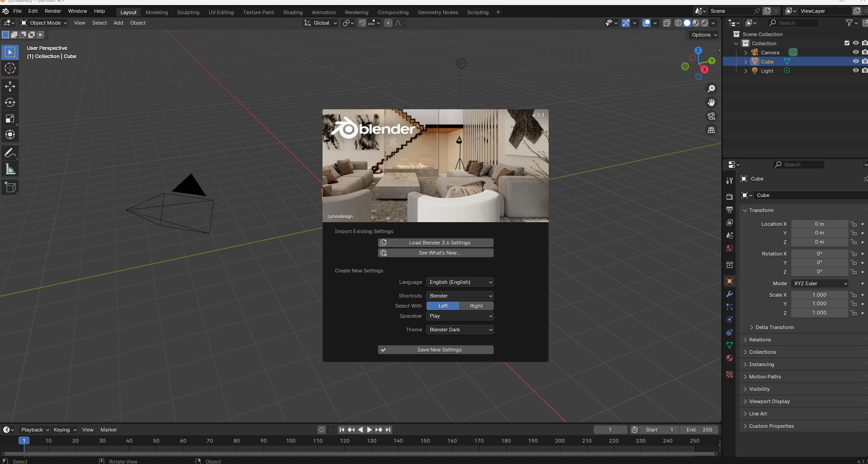Screen dimensions: 868x464
Task: Click the outliner Search field
Action: [794, 23]
